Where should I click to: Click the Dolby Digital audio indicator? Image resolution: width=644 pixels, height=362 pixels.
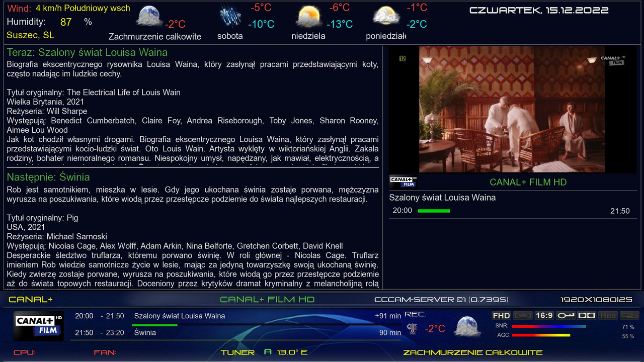click(587, 315)
